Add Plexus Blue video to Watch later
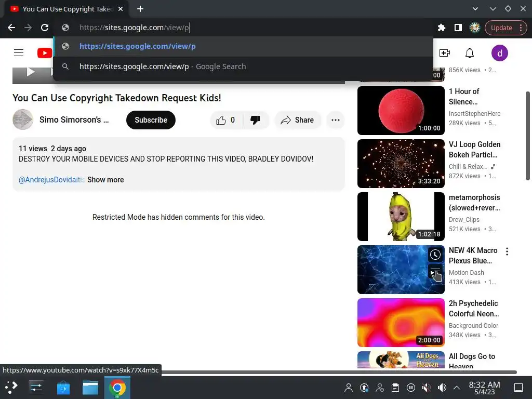Viewport: 532px width, 399px height. pos(435,255)
